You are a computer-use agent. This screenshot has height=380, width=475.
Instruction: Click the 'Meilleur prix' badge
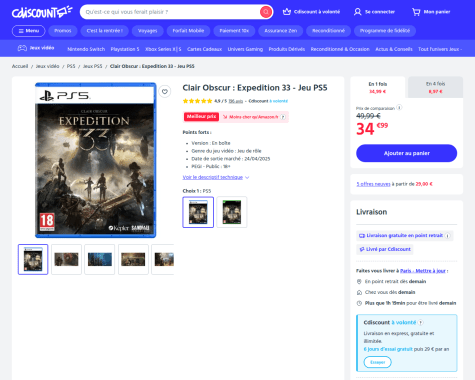tap(201, 117)
